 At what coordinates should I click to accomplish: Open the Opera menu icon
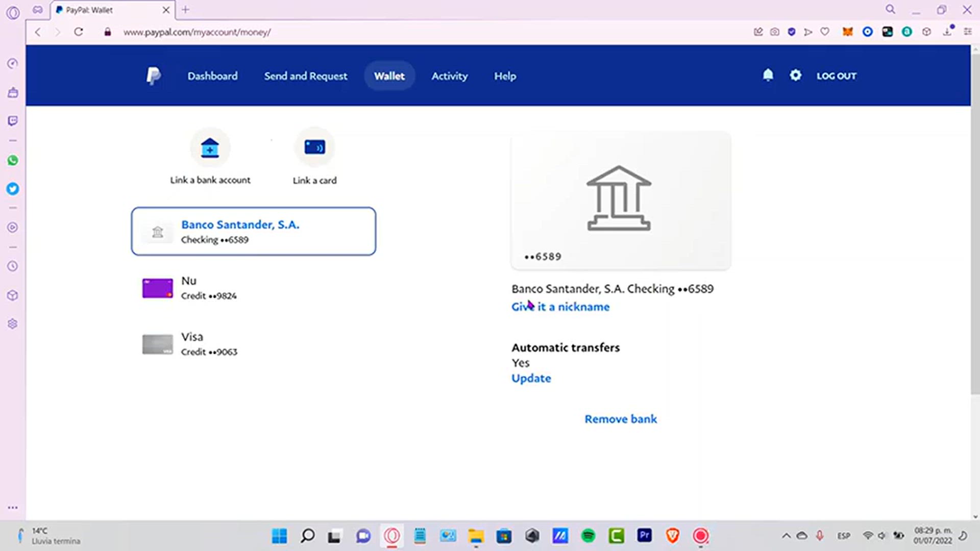click(13, 12)
